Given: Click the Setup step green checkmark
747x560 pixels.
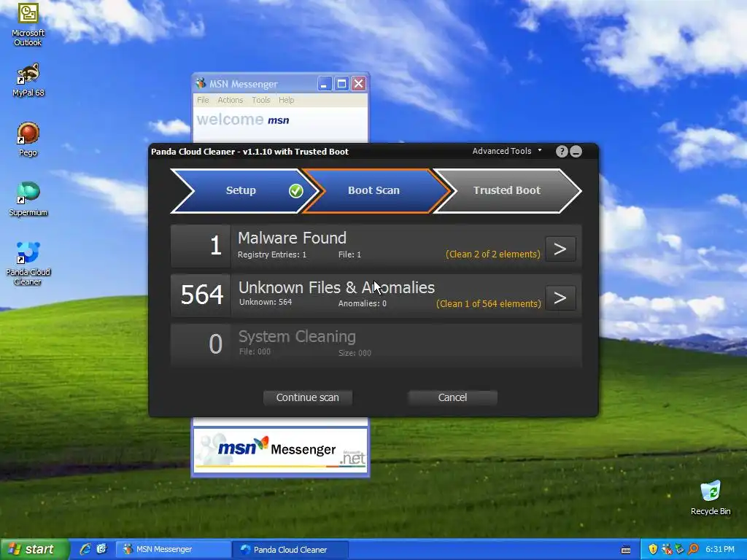Looking at the screenshot, I should pyautogui.click(x=296, y=190).
